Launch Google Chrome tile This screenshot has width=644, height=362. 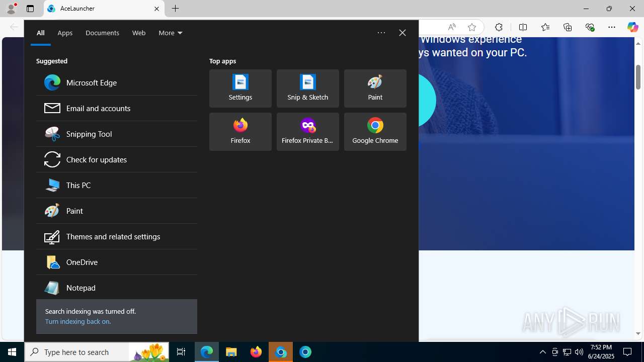375,132
